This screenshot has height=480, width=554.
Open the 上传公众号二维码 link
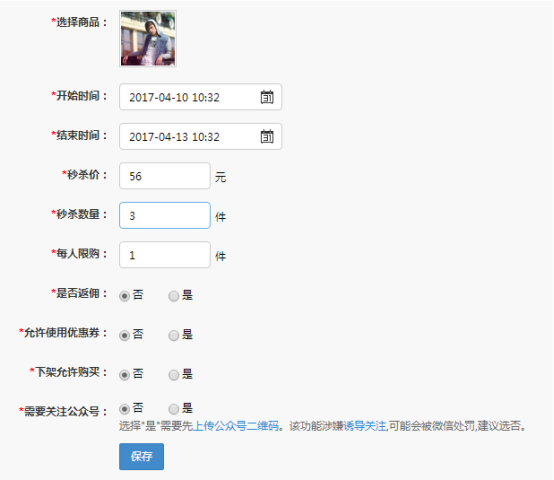click(236, 426)
